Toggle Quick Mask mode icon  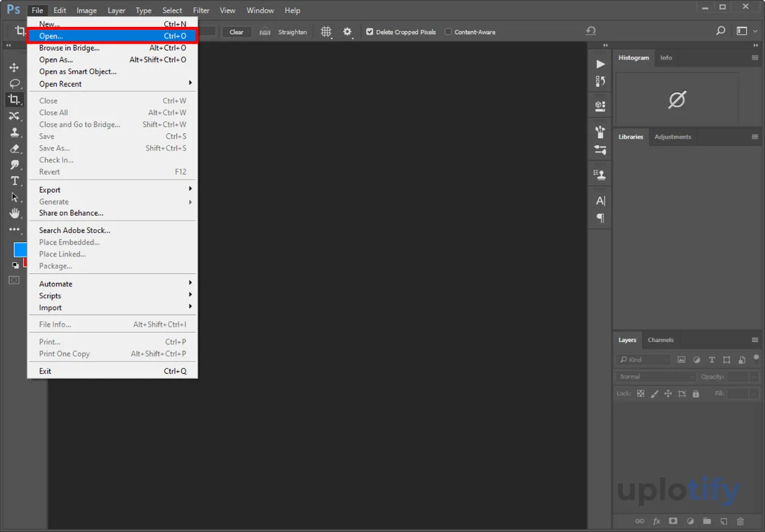14,280
